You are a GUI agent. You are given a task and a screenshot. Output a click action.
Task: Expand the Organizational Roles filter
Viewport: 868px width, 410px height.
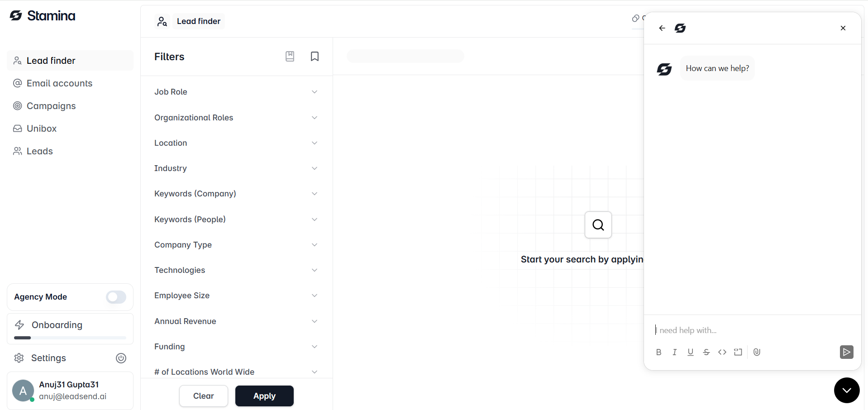tap(236, 118)
